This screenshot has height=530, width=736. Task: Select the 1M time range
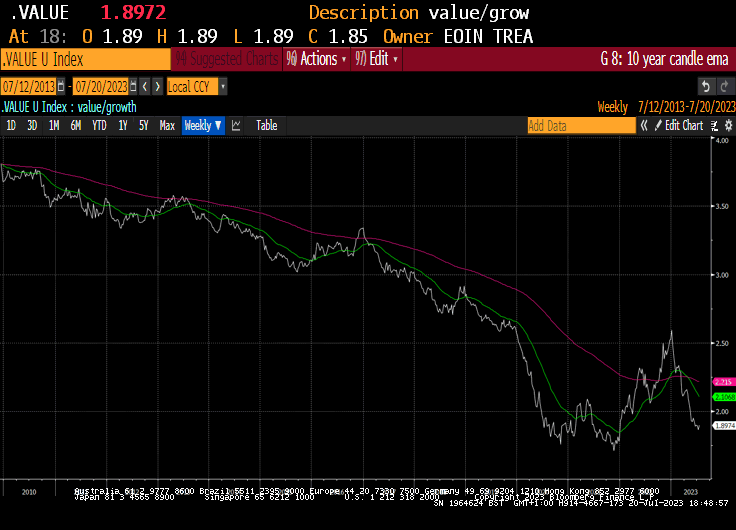[54, 125]
